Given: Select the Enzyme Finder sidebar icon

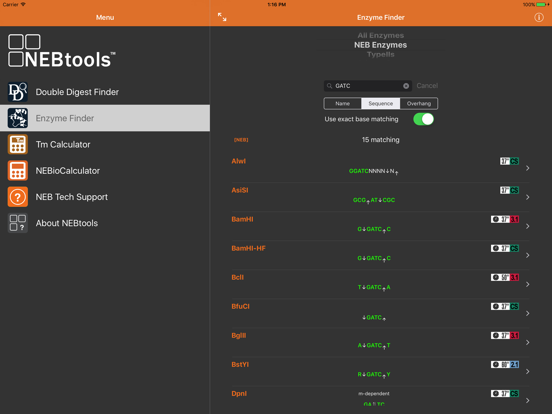Looking at the screenshot, I should pos(18,118).
